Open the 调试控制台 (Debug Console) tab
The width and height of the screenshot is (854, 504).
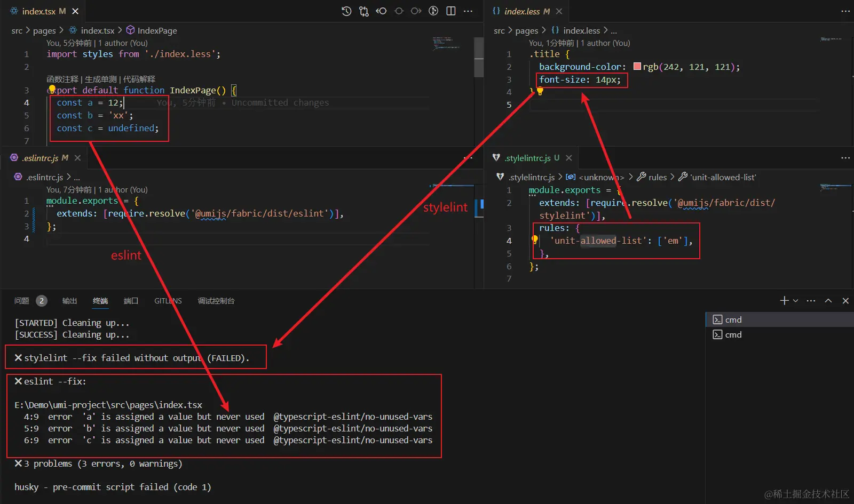point(216,301)
